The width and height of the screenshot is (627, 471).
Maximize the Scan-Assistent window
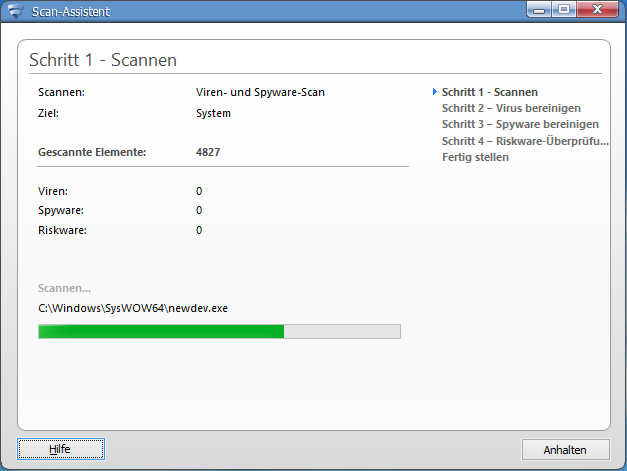point(564,10)
